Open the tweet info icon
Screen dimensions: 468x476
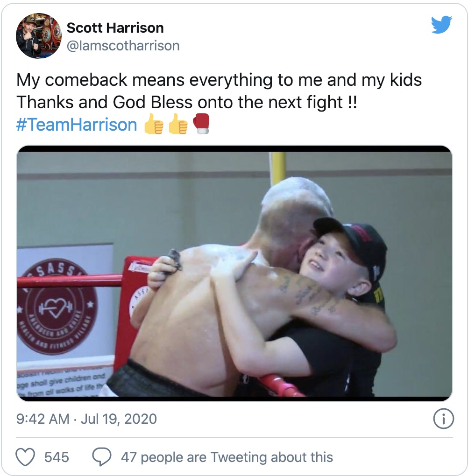(x=443, y=419)
